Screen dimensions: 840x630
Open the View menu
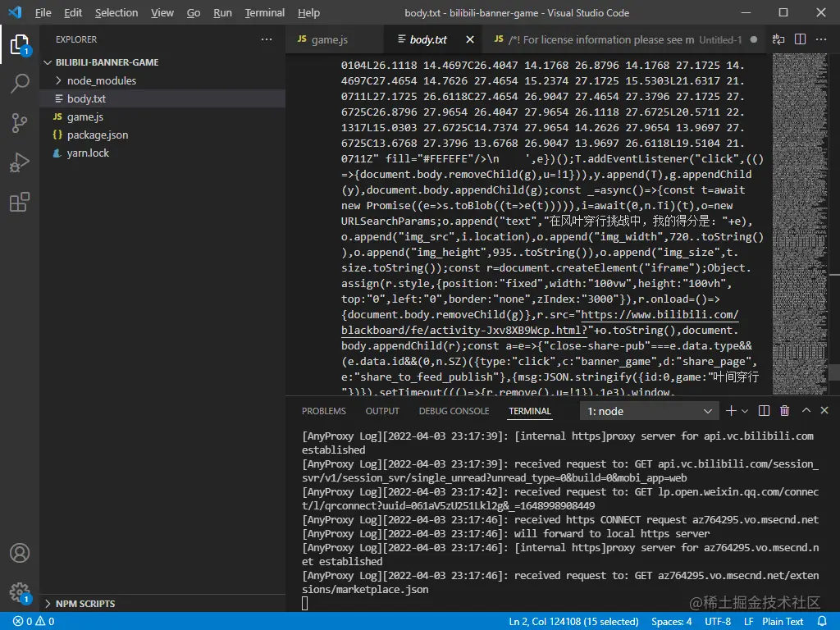point(162,12)
